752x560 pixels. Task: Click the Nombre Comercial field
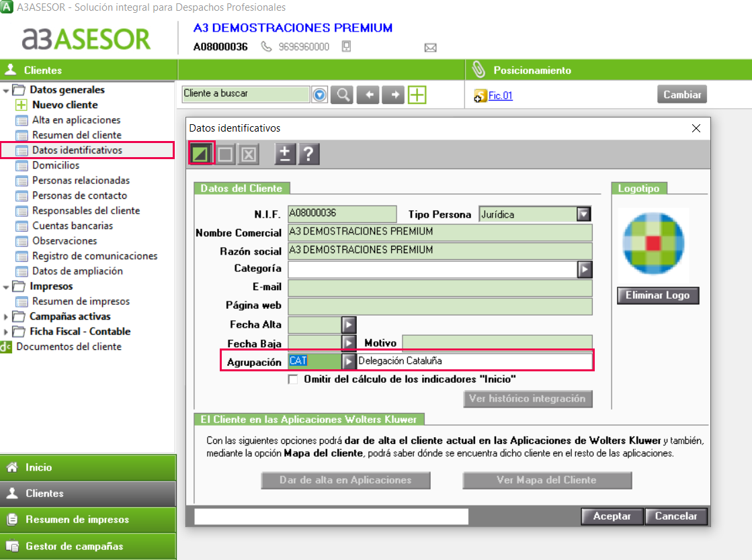coord(440,232)
